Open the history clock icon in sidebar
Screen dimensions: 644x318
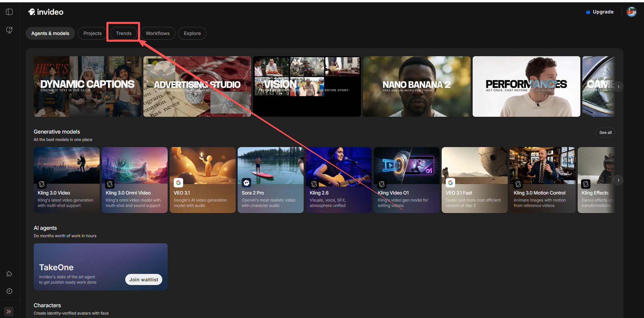(9, 291)
